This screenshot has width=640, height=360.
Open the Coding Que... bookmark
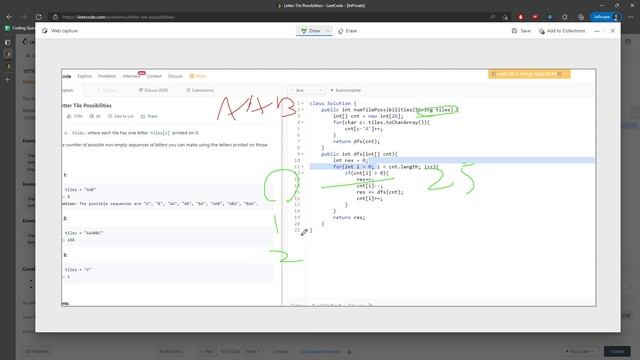point(19,28)
